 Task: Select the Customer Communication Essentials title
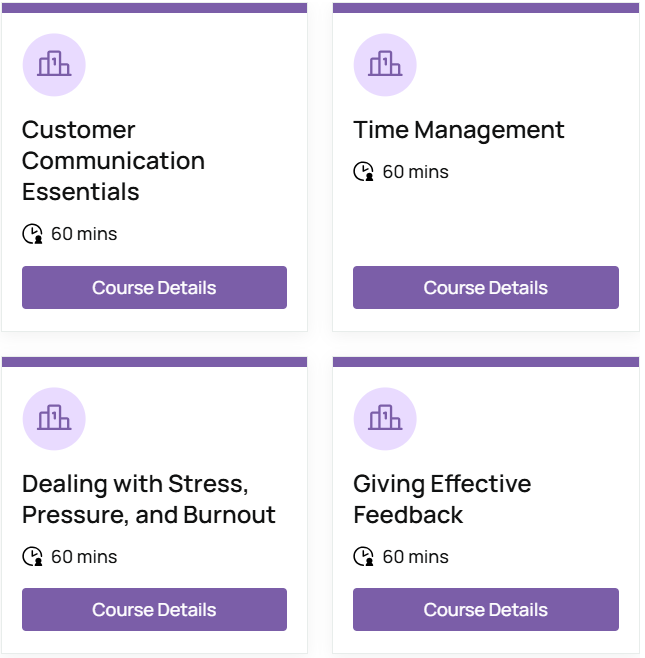[x=113, y=160]
